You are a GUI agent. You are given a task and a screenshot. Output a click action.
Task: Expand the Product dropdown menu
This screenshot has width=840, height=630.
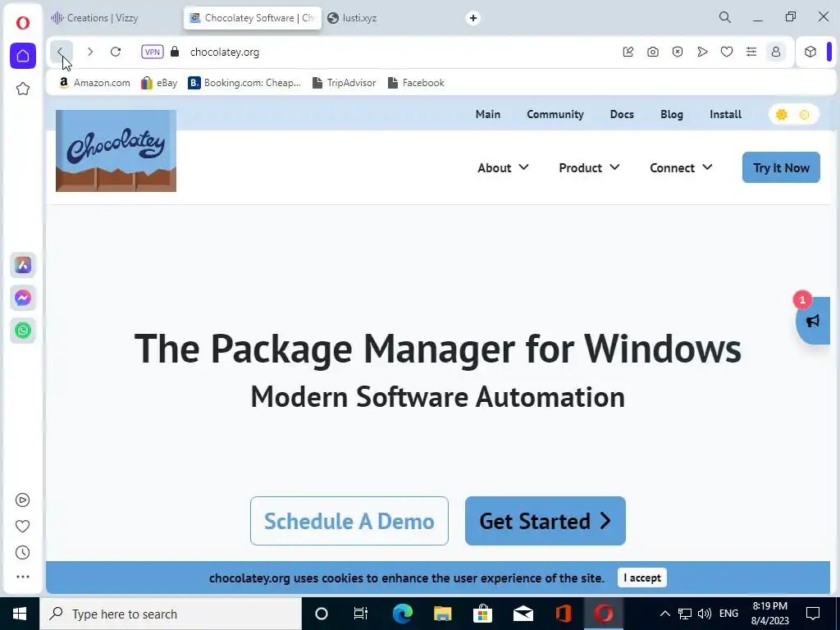coord(589,167)
